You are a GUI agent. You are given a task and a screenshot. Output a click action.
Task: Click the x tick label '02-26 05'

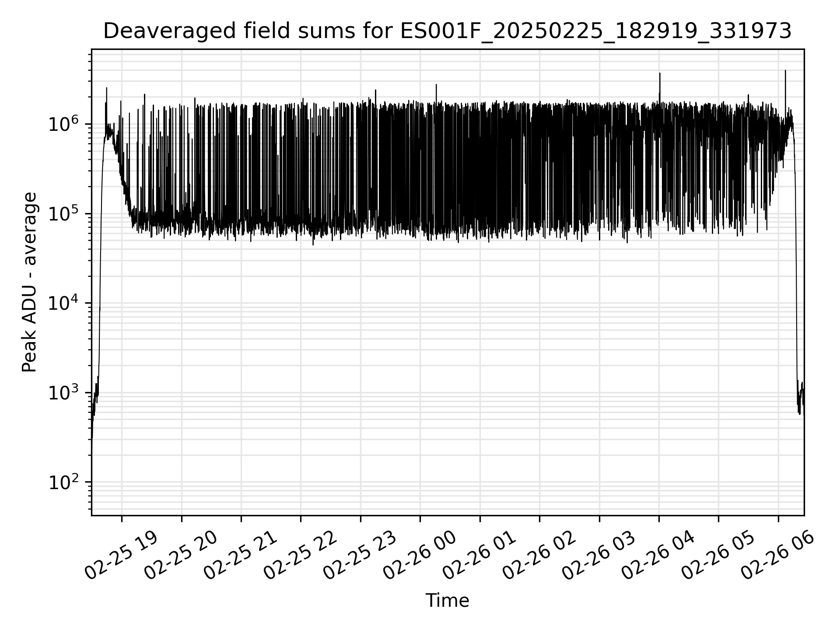(x=717, y=555)
